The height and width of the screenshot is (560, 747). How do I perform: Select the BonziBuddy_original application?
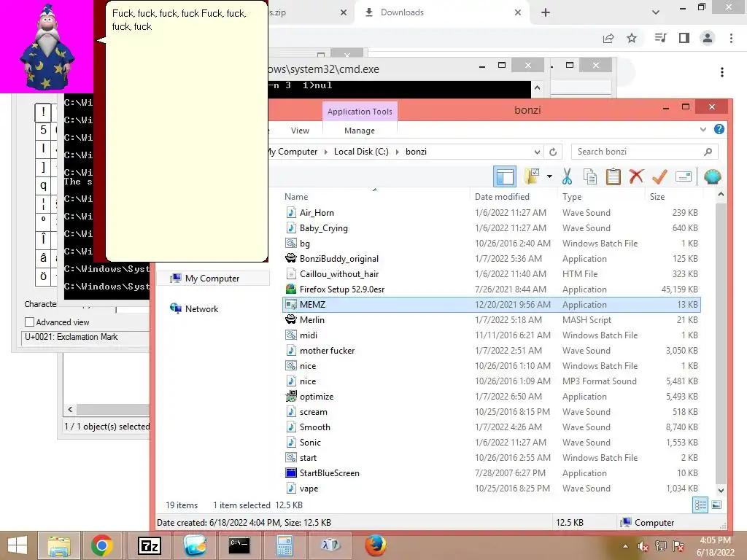pyautogui.click(x=338, y=259)
